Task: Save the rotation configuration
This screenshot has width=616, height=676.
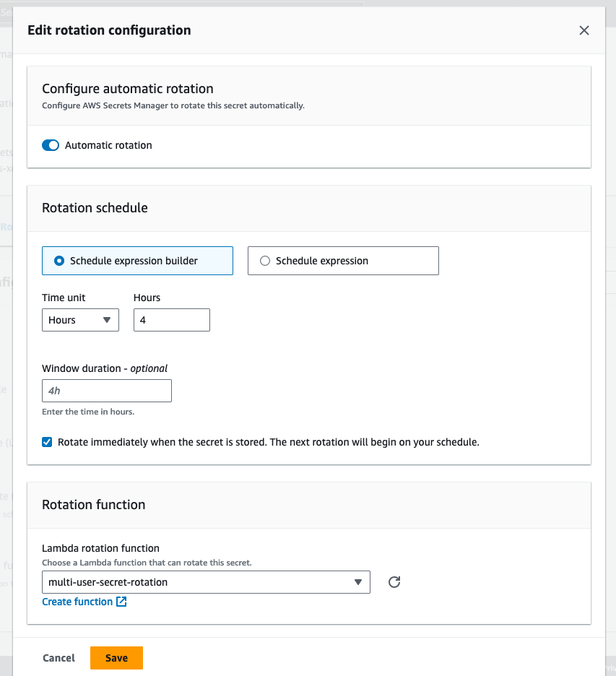Action: (116, 657)
